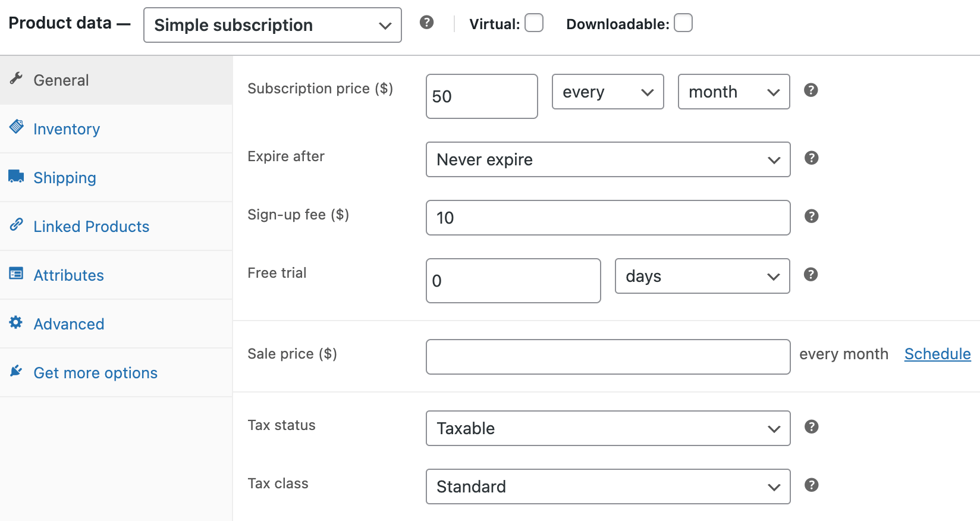Focus the Free trial length field

tap(513, 281)
